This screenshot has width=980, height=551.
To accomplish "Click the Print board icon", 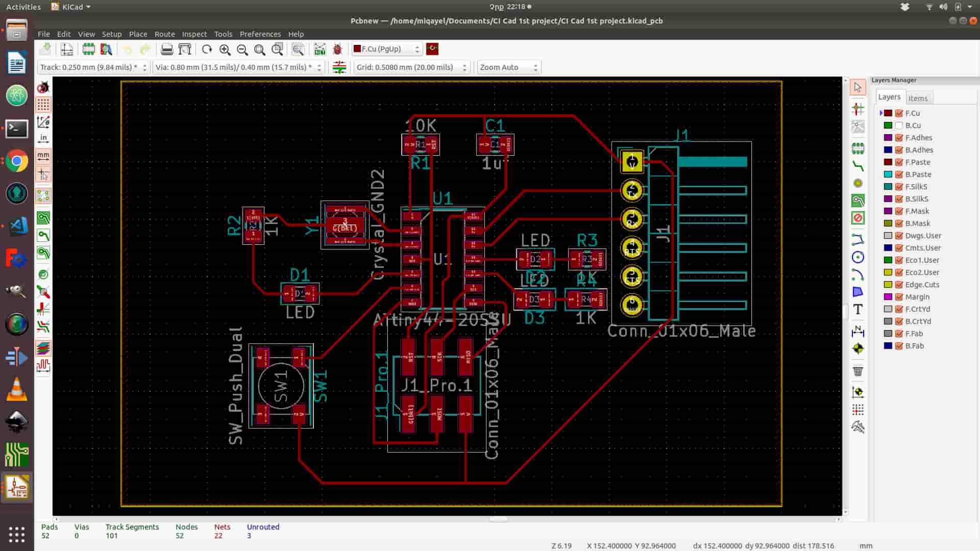I will (x=167, y=49).
